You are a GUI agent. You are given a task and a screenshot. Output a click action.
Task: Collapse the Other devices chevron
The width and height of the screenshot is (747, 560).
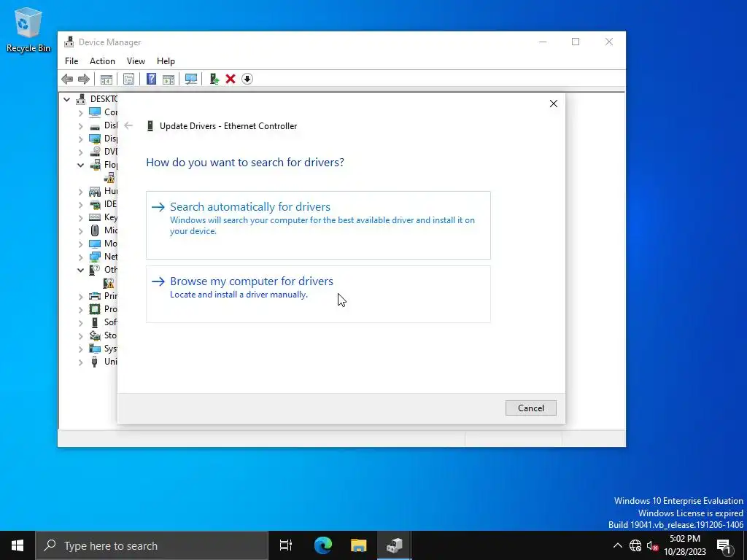(x=80, y=270)
